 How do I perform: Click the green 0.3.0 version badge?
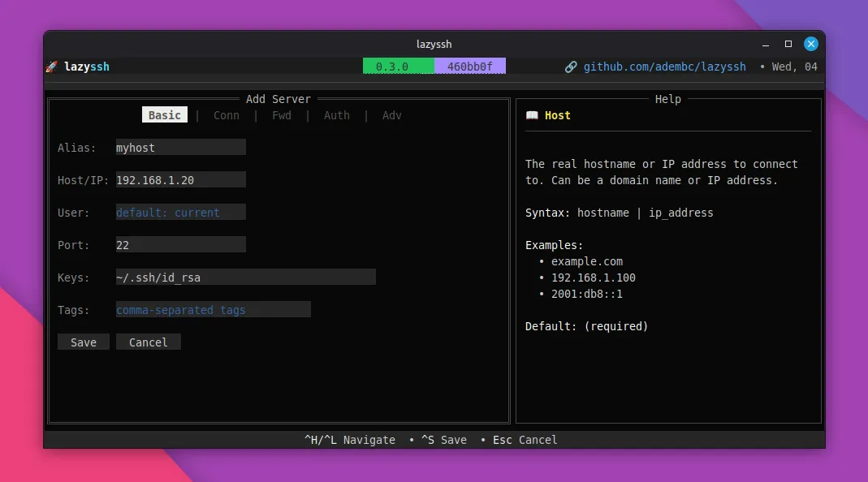pyautogui.click(x=399, y=67)
